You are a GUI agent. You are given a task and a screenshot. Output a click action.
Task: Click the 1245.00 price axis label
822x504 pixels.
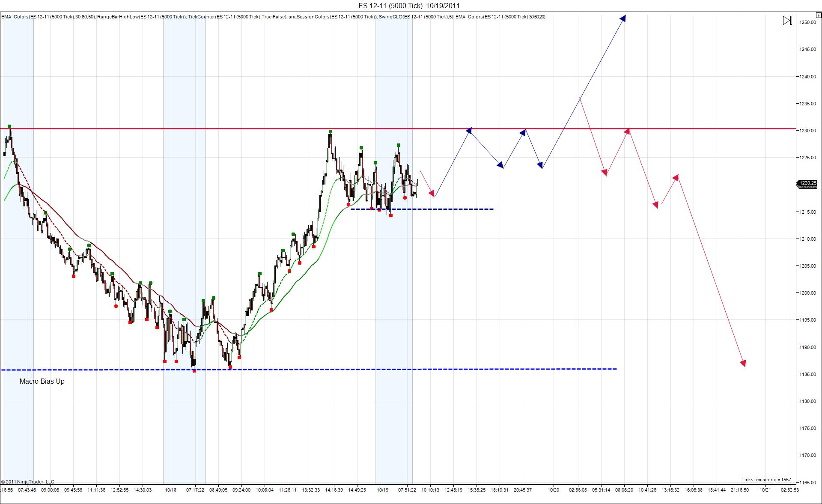[x=807, y=49]
